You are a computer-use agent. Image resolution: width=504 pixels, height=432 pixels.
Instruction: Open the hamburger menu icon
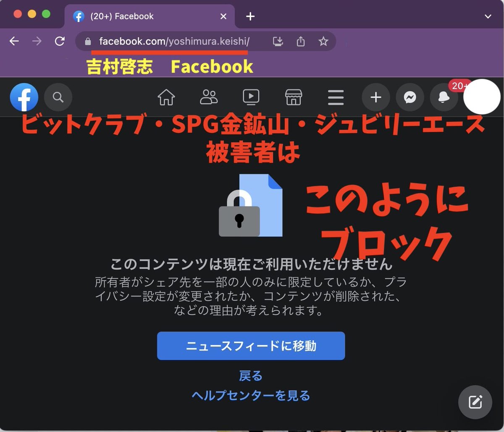point(336,97)
